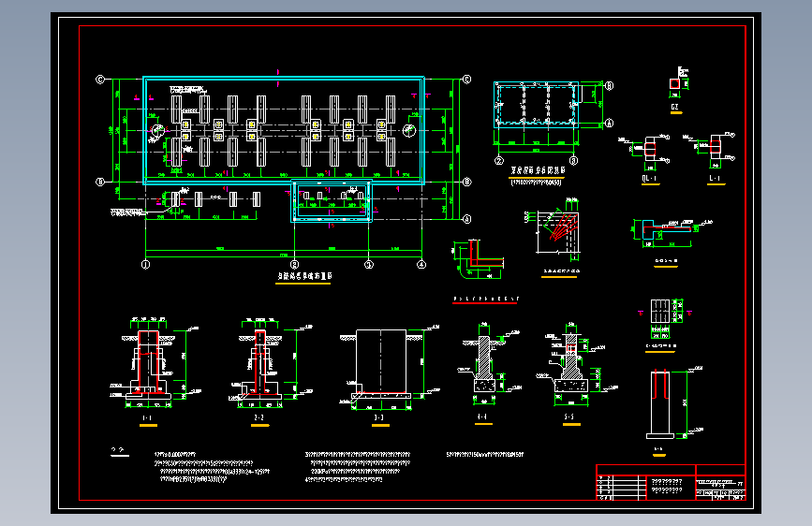Viewport: 812px width, 526px height.
Task: Click the tall column elevation with red hooks
Action: [660, 403]
